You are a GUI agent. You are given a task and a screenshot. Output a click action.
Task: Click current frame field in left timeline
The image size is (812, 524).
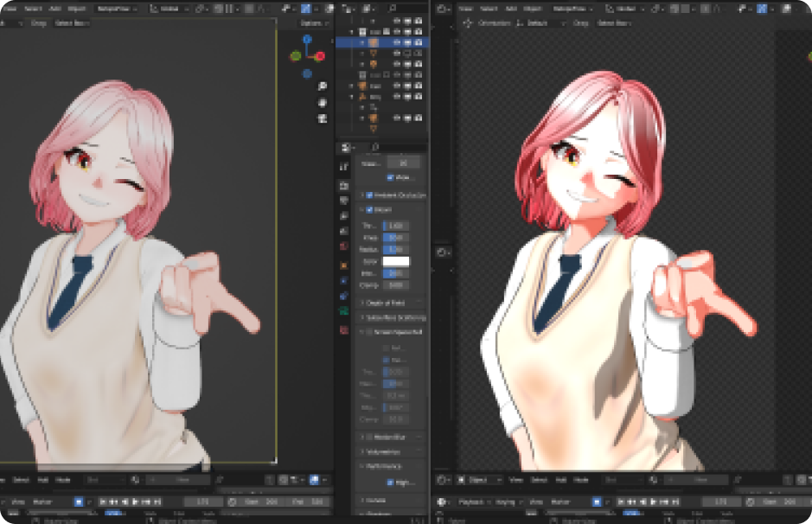(203, 502)
